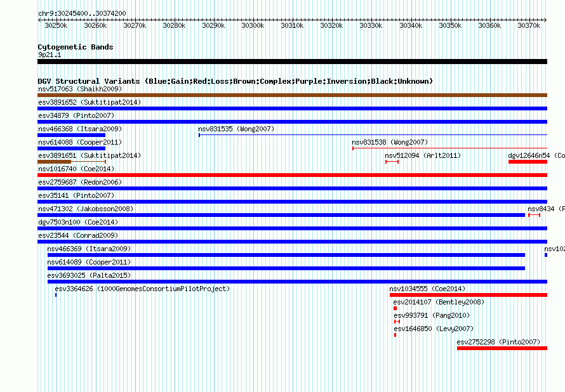Select the 9p21.1 band label

tap(50, 55)
